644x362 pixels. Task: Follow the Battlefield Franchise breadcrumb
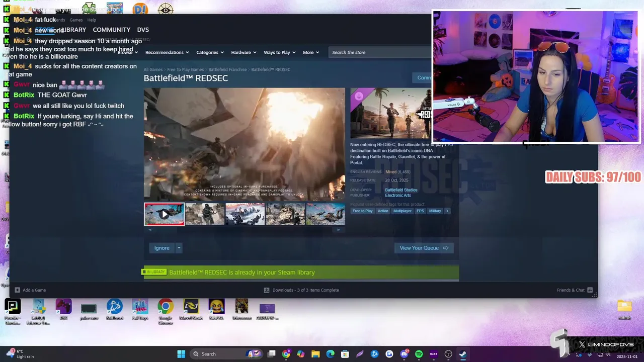coord(227,69)
